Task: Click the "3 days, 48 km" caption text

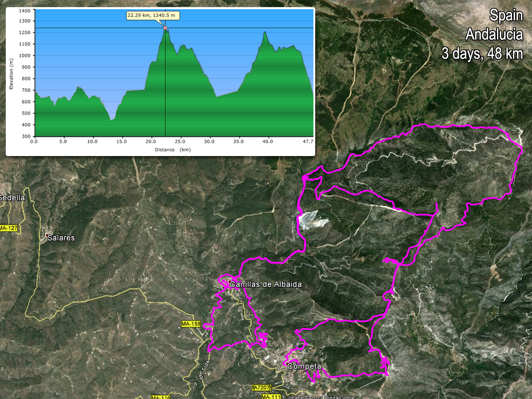Action: click(x=482, y=54)
